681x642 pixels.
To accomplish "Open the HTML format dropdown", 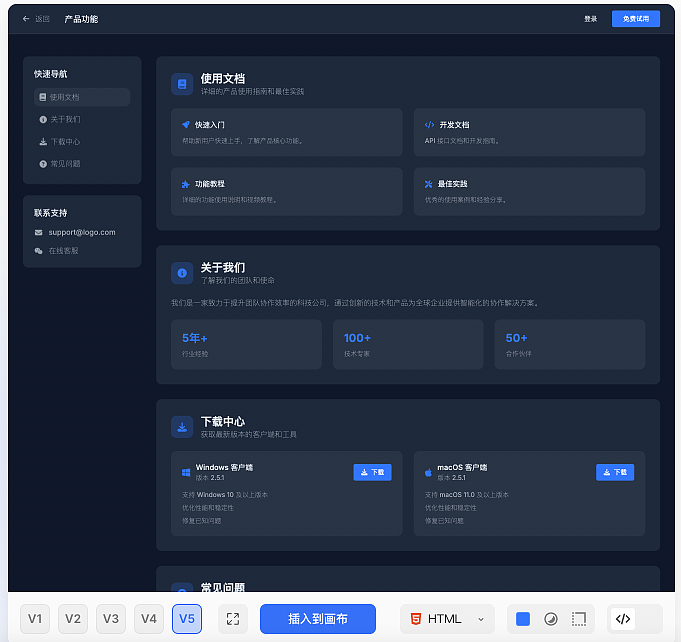I will tap(447, 619).
